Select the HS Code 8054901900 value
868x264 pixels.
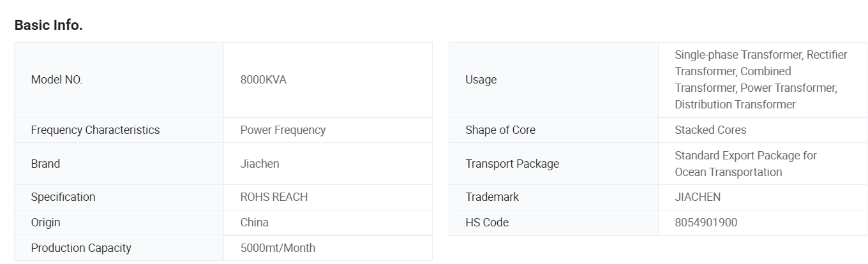[706, 223]
